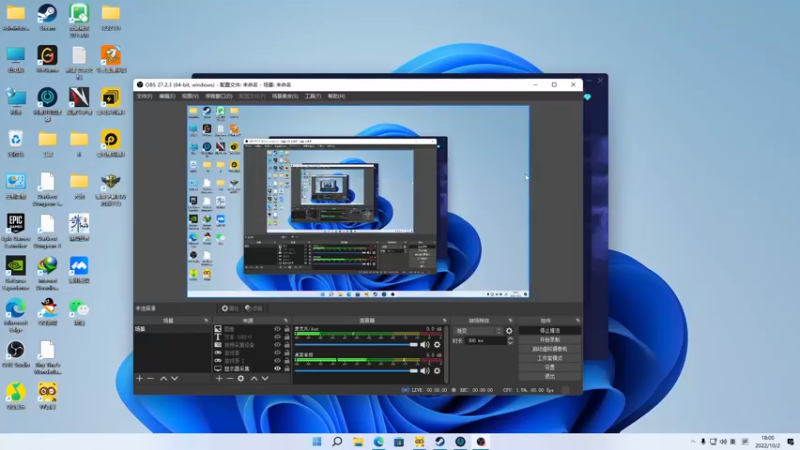Remove the selected source with the minus icon
Screen dimensions: 800x450
230,379
